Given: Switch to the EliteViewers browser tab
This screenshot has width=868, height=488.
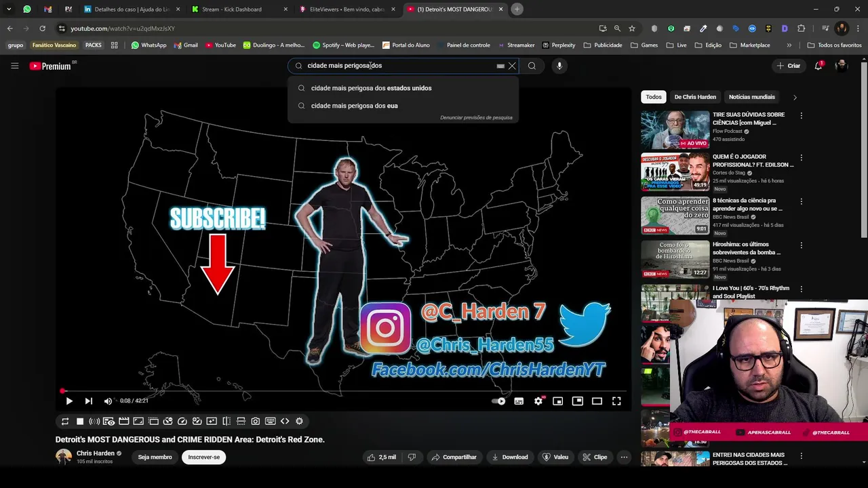Looking at the screenshot, I should (347, 9).
